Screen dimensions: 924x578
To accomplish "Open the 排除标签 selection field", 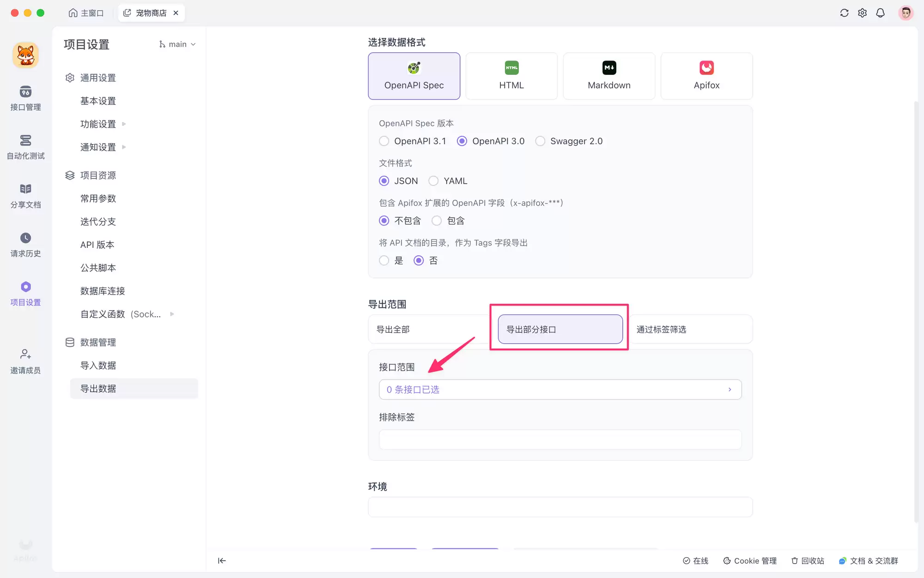I will click(x=560, y=439).
